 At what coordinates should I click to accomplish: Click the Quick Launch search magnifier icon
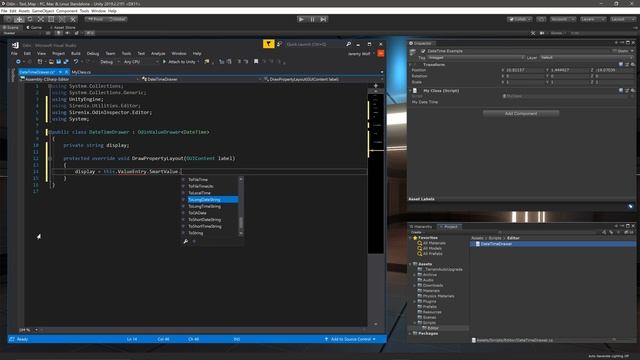point(349,44)
